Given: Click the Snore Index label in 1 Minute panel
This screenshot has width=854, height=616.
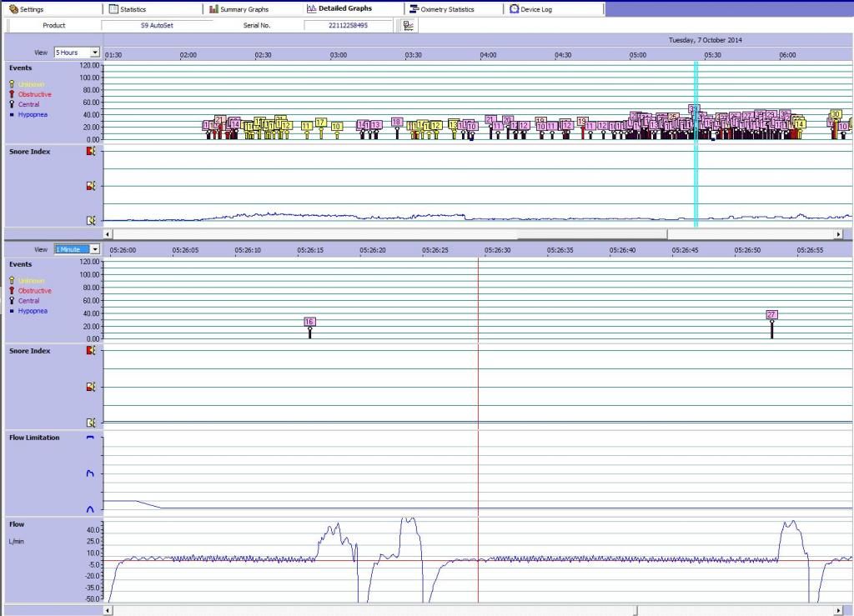Looking at the screenshot, I should [x=29, y=351].
